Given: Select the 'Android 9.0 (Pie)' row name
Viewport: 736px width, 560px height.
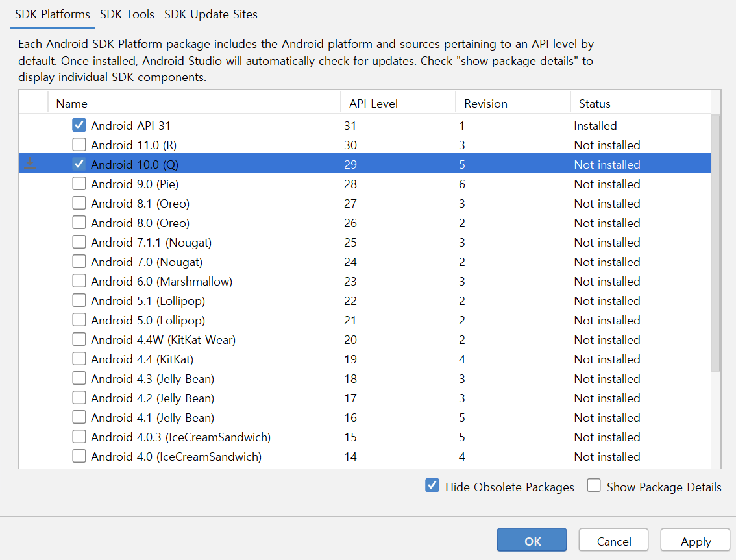Looking at the screenshot, I should tap(135, 184).
